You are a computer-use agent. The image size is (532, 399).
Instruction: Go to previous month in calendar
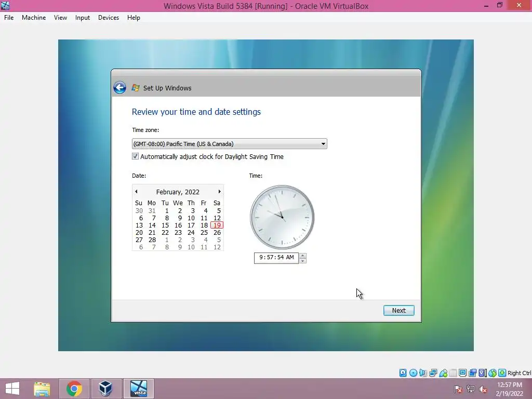coord(136,192)
